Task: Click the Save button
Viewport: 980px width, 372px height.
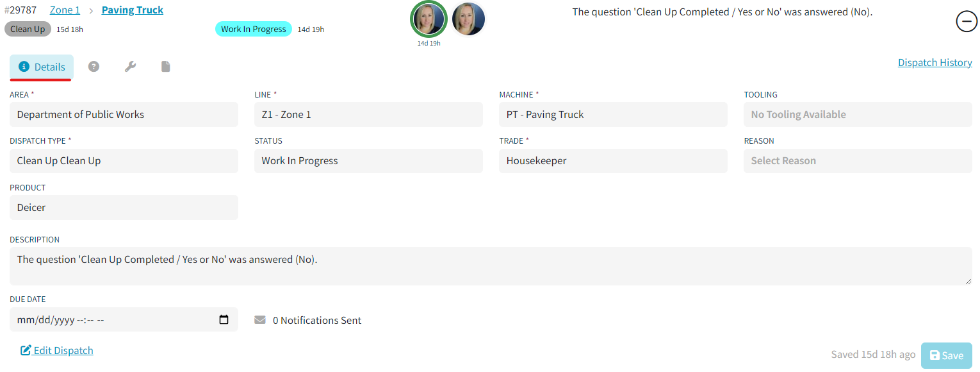Action: click(946, 355)
